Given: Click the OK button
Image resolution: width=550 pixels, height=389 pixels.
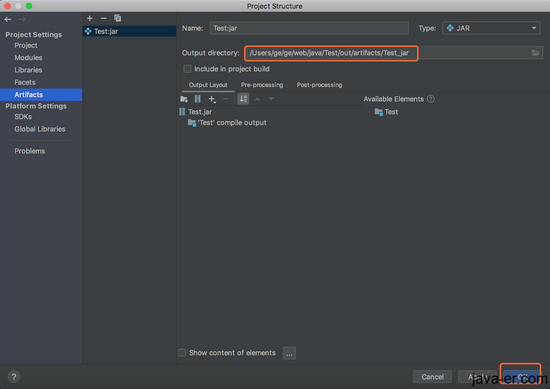Looking at the screenshot, I should pos(521,377).
